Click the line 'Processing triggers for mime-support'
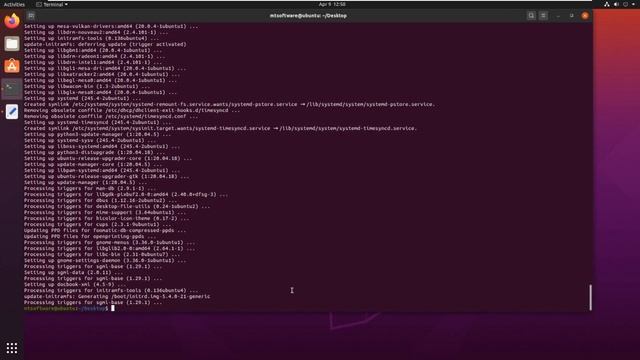Viewport: 640px width, 360px height. point(105,213)
